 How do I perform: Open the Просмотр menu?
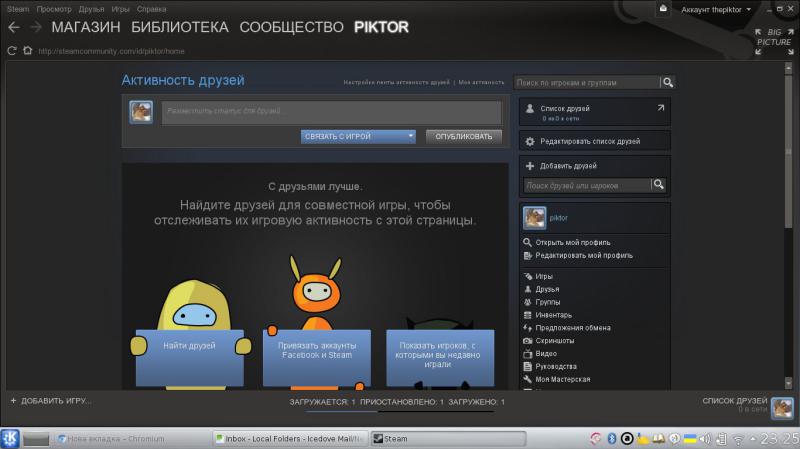(x=54, y=9)
